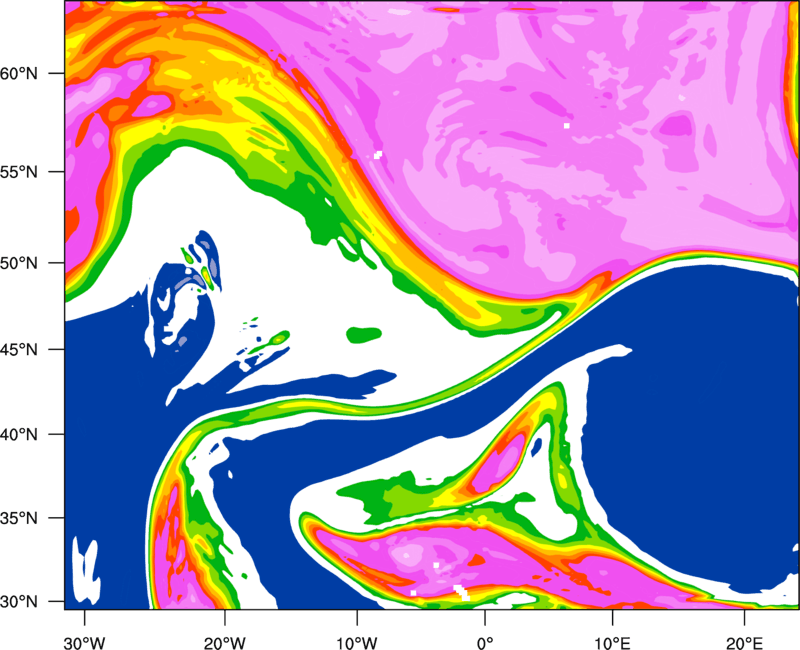Image resolution: width=800 pixels, height=650 pixels.
Task: Click the 50°N latitude label
Action: tap(19, 263)
